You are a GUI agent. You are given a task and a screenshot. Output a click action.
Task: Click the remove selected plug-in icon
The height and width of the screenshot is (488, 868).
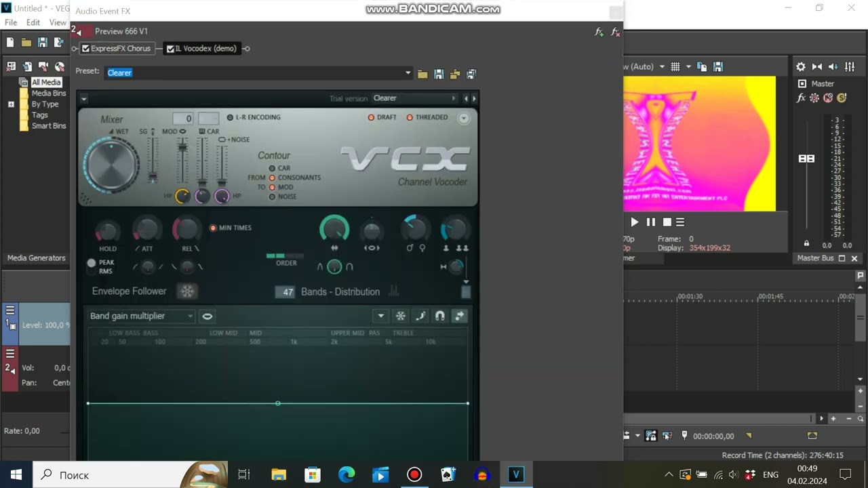pos(616,32)
